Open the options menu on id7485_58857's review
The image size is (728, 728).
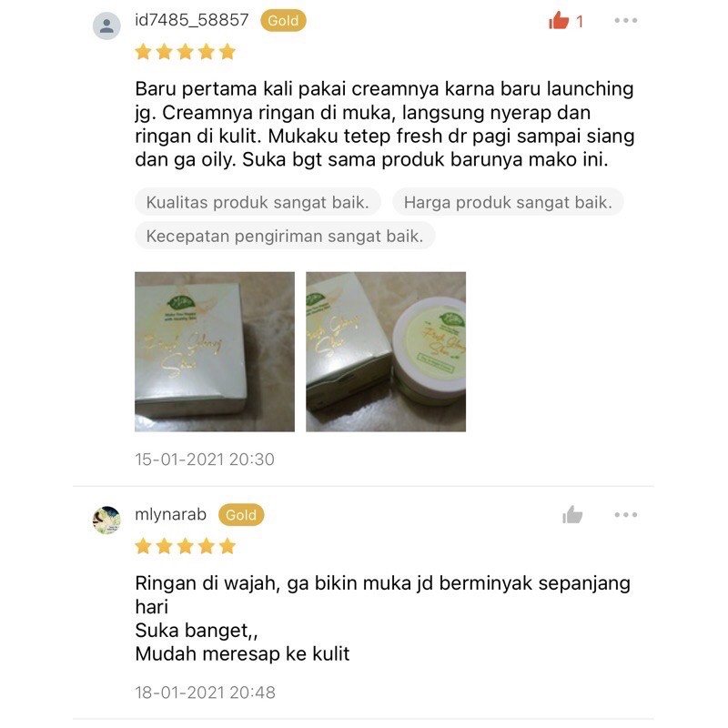625,20
